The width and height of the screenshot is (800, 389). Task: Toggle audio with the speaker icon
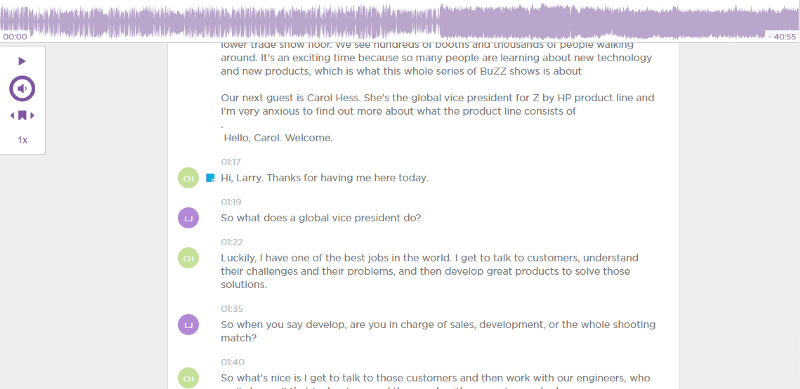[x=22, y=89]
